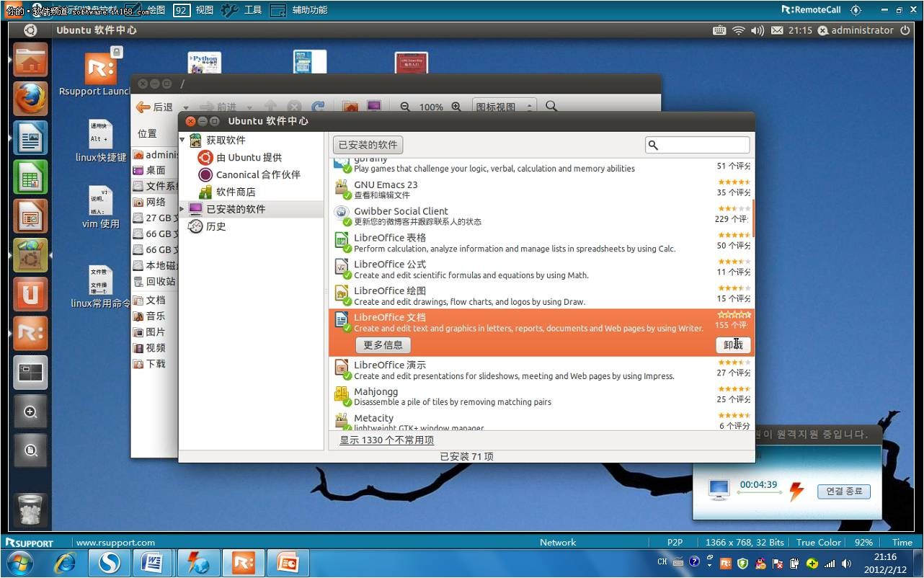
Task: Click the file manager zoom-in magnifier icon
Action: click(456, 107)
